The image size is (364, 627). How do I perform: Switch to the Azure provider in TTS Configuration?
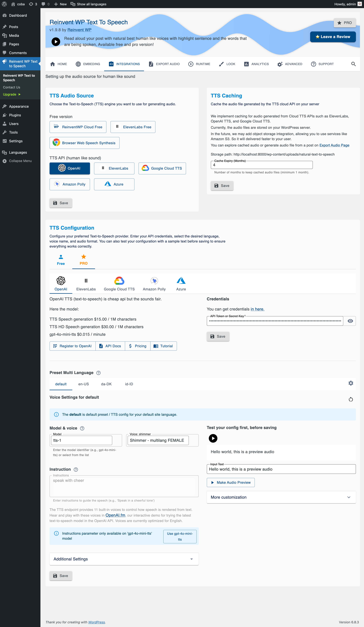181,284
